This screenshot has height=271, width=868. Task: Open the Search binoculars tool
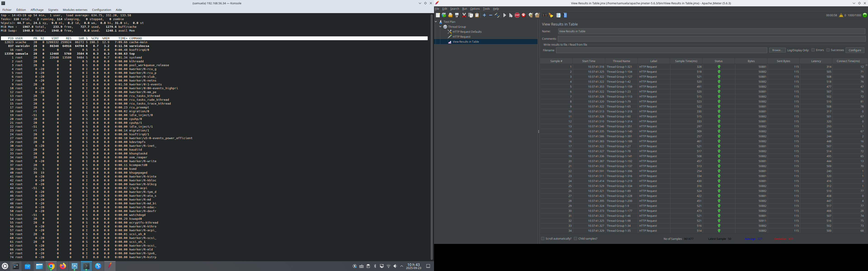pyautogui.click(x=545, y=15)
